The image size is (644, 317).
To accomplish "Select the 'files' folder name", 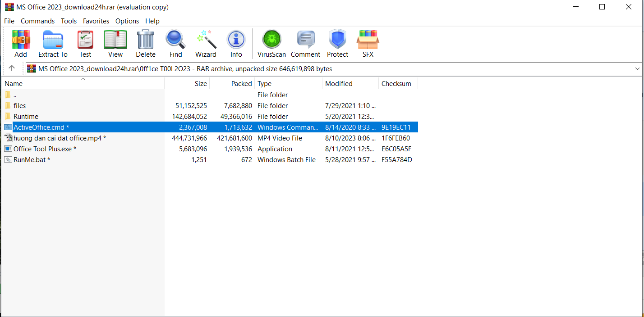I will click(x=20, y=105).
